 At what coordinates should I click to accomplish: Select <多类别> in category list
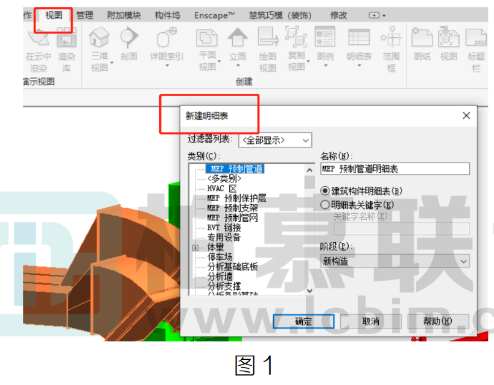click(224, 179)
